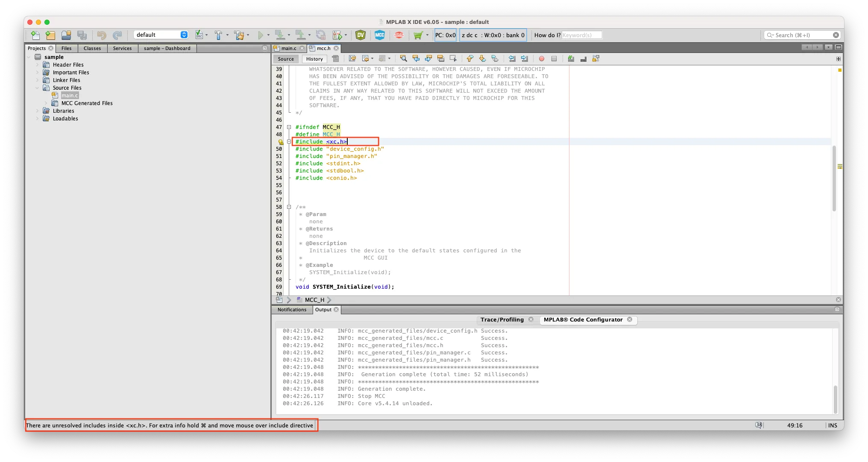Open dropdown arrow next to Run play icon
This screenshot has width=868, height=462.
[268, 35]
